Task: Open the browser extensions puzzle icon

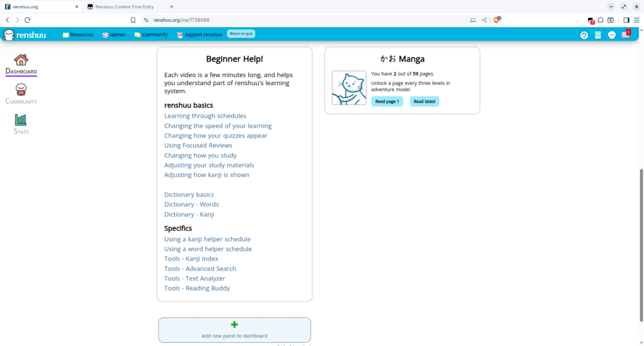Action: (600, 20)
